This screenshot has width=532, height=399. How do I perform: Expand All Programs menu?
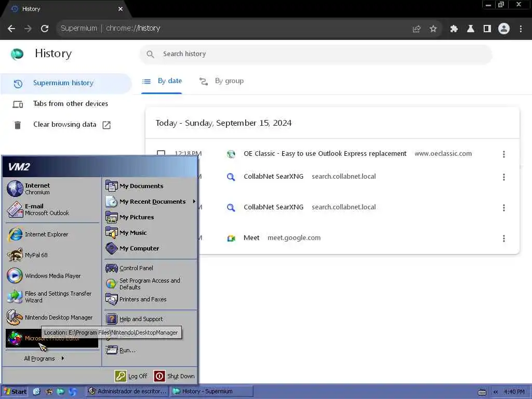click(x=44, y=358)
